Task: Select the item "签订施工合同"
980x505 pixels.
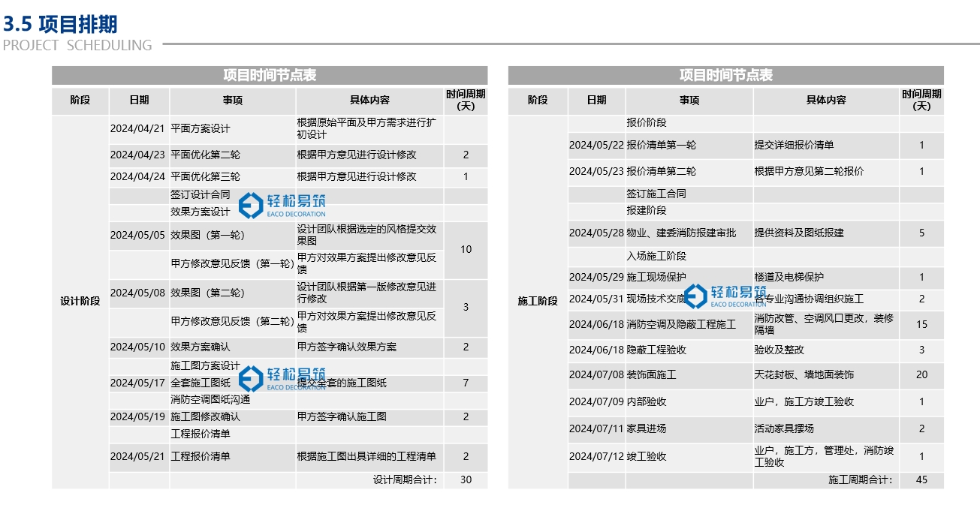Action: 656,194
